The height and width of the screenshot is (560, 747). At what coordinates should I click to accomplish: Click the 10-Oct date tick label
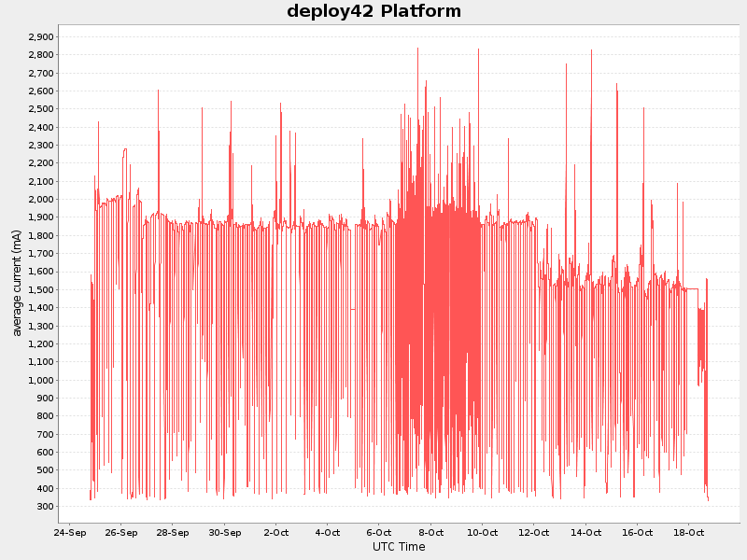tap(482, 533)
